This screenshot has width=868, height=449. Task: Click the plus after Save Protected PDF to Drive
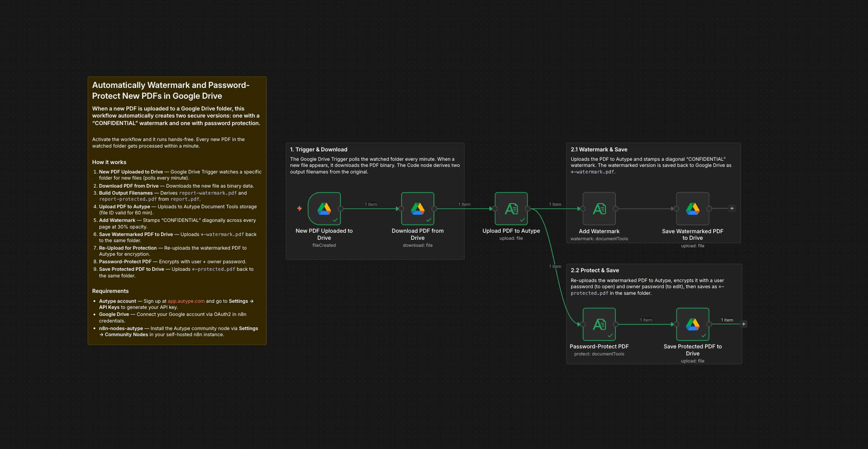(x=744, y=324)
